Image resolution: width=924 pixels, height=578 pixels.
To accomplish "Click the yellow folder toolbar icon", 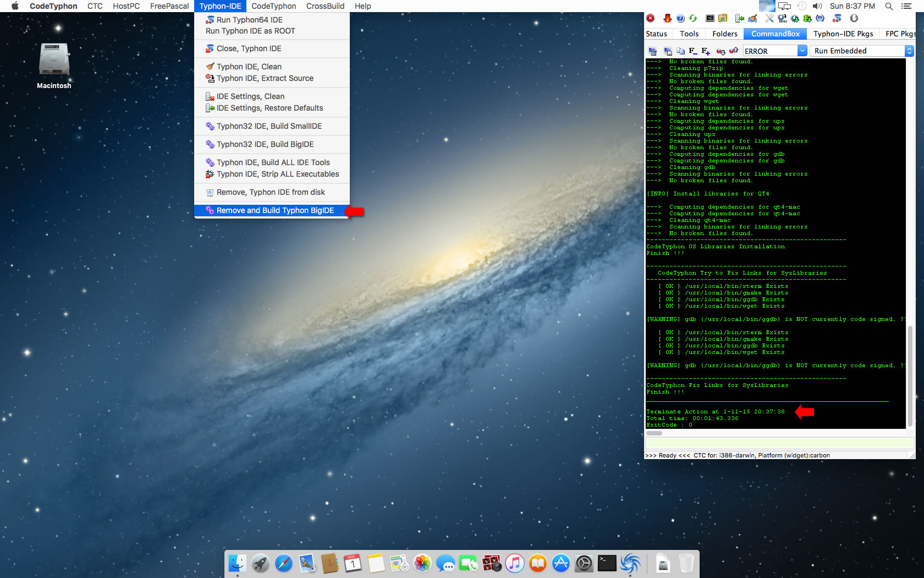I will pyautogui.click(x=723, y=18).
